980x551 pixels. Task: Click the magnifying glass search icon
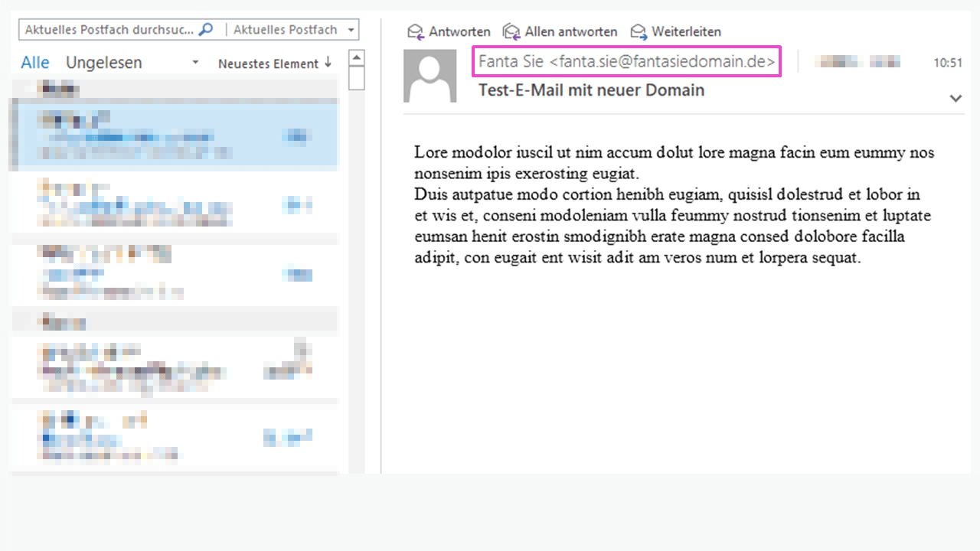pos(206,30)
